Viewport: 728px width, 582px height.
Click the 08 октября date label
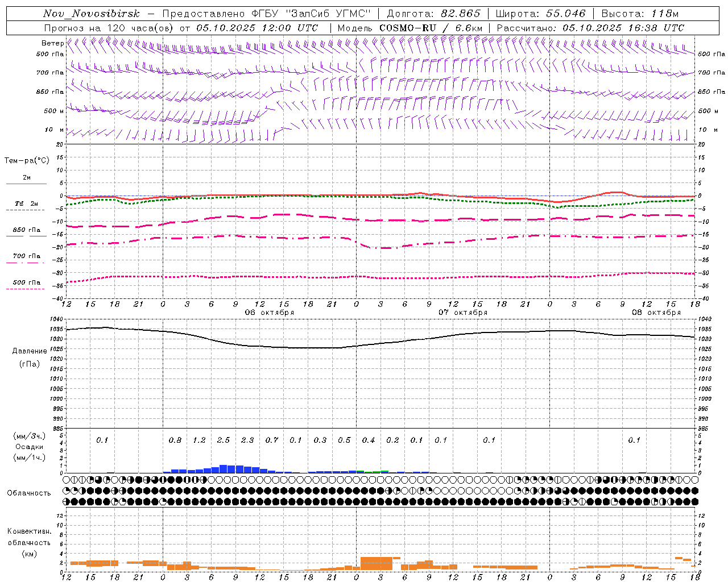pyautogui.click(x=656, y=313)
